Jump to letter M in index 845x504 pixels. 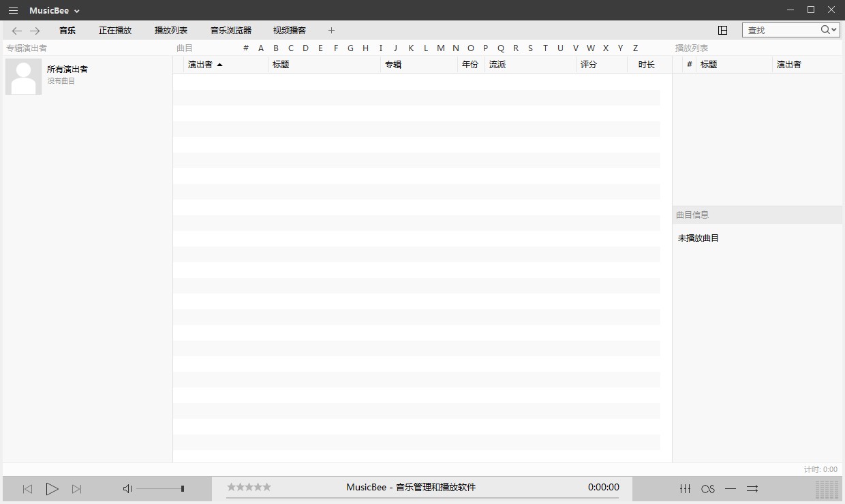[x=441, y=48]
